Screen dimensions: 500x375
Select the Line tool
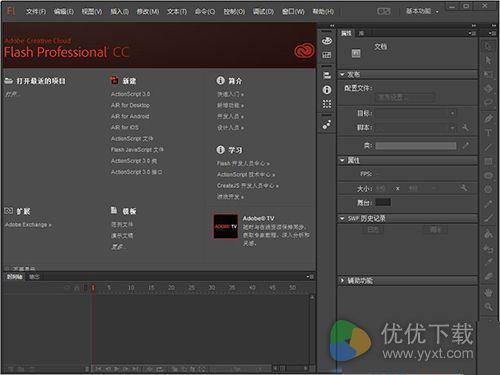tap(488, 147)
